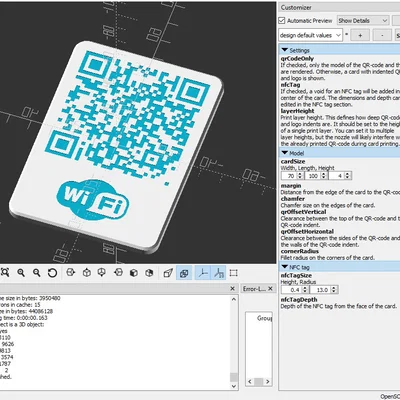
Task: Click the qrOffsetHorizontal parameter label
Action: point(307,231)
